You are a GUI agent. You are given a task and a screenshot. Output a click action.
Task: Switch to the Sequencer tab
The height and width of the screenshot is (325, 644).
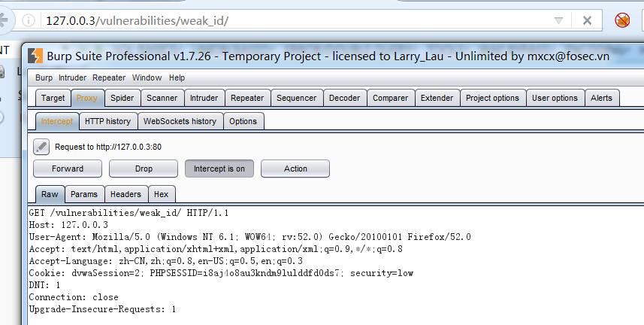(297, 98)
